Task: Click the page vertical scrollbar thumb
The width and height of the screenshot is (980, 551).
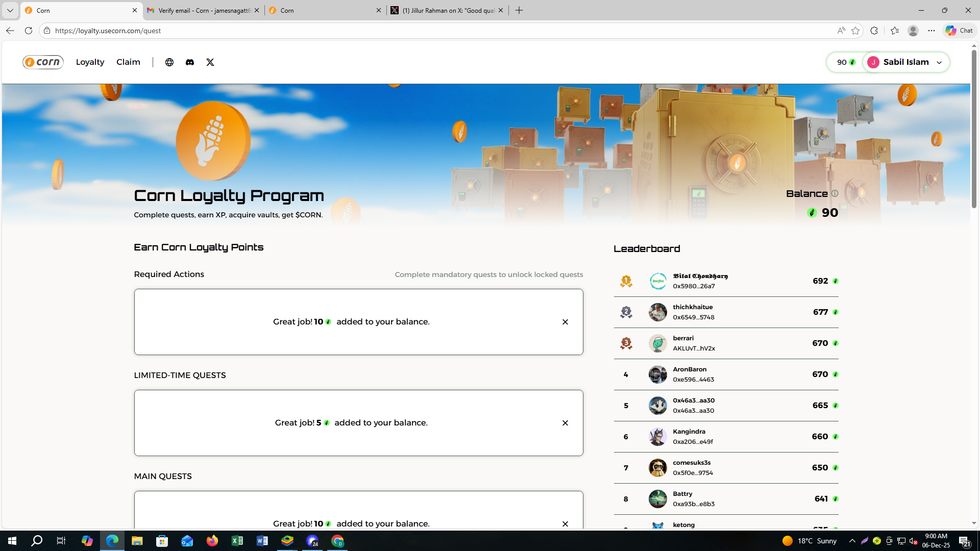Action: click(974, 128)
